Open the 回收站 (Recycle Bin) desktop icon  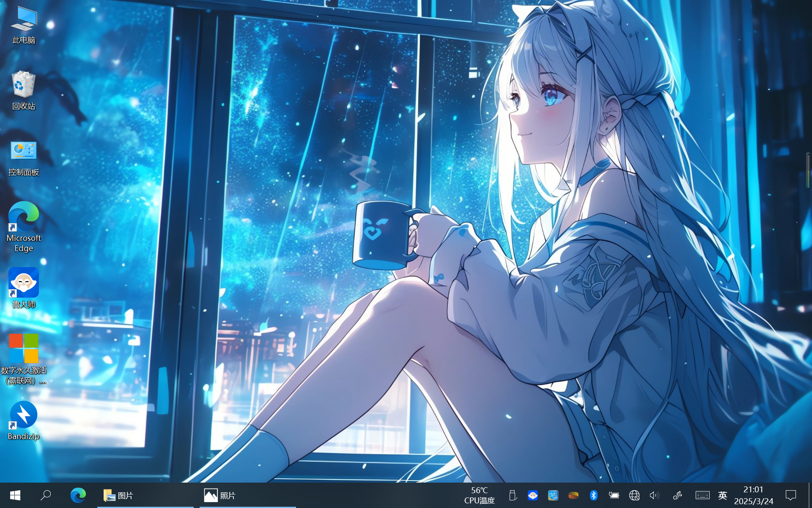(24, 90)
